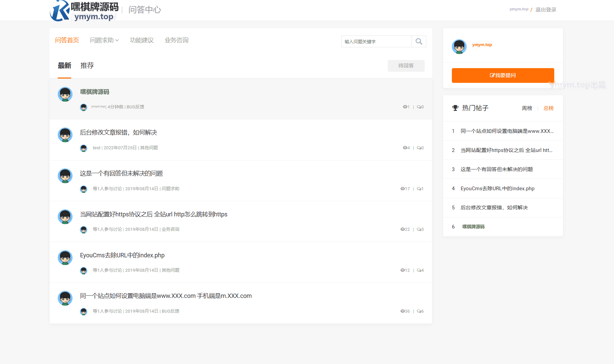Open hot post ranked 6 嘿棋牌源码
This screenshot has height=364, width=614.
[473, 227]
